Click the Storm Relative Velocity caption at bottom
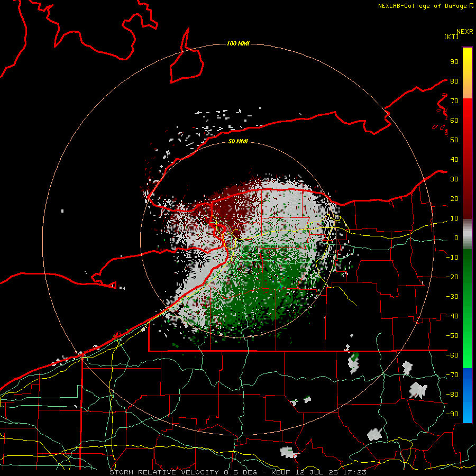 pyautogui.click(x=238, y=472)
